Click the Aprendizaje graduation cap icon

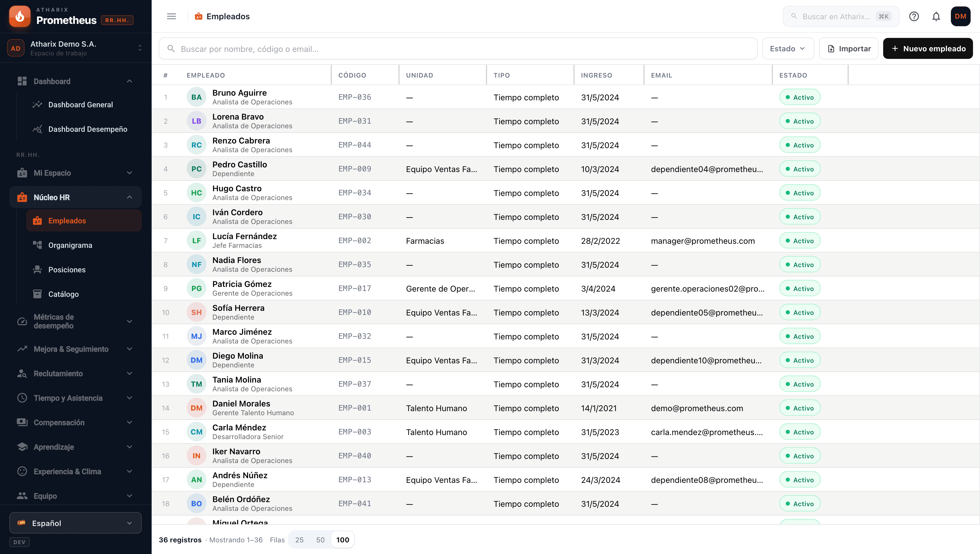tap(22, 447)
